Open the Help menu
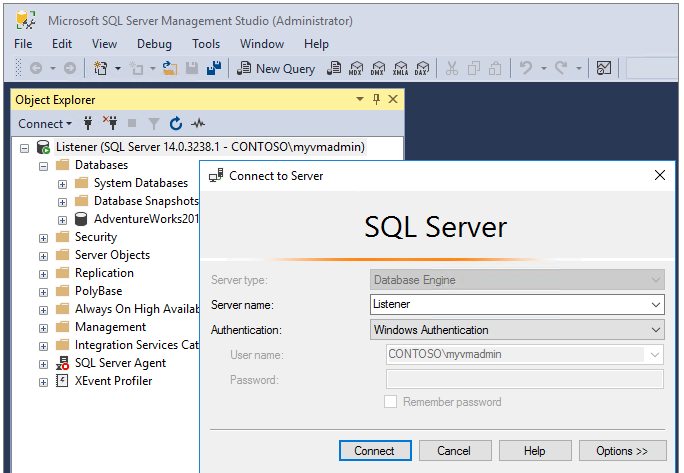The height and width of the screenshot is (473, 684). (316, 44)
